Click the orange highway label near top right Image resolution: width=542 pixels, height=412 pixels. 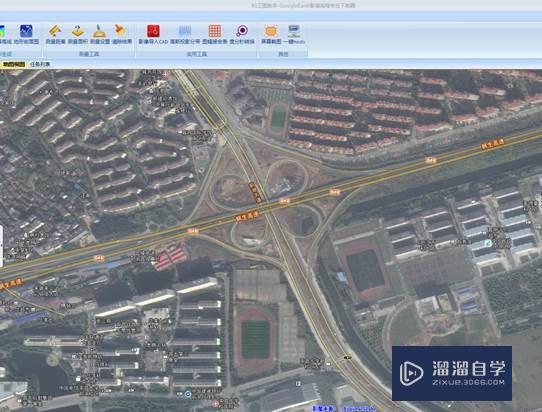pyautogui.click(x=493, y=143)
